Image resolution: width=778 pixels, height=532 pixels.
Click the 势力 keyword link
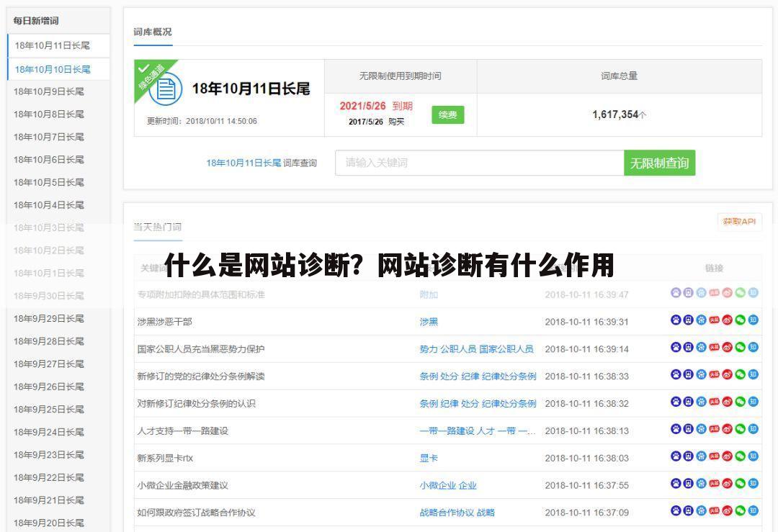pyautogui.click(x=429, y=349)
